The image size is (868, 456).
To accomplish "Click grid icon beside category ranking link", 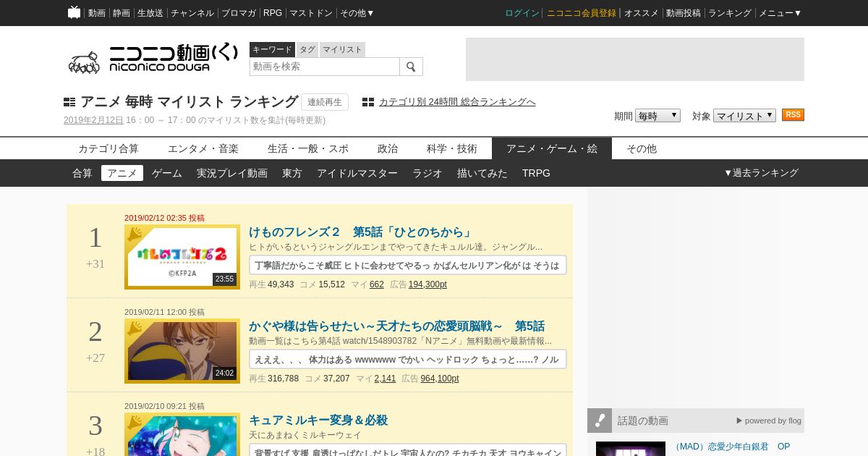I will point(368,102).
